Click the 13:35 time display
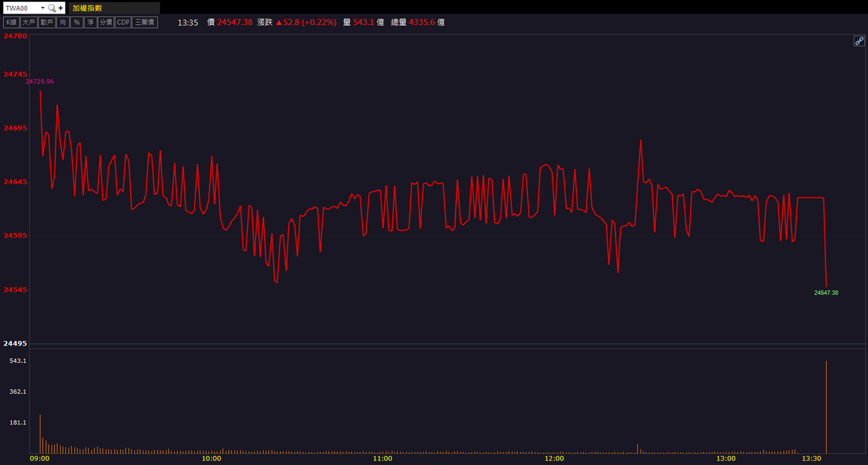The height and width of the screenshot is (465, 868). pos(188,22)
